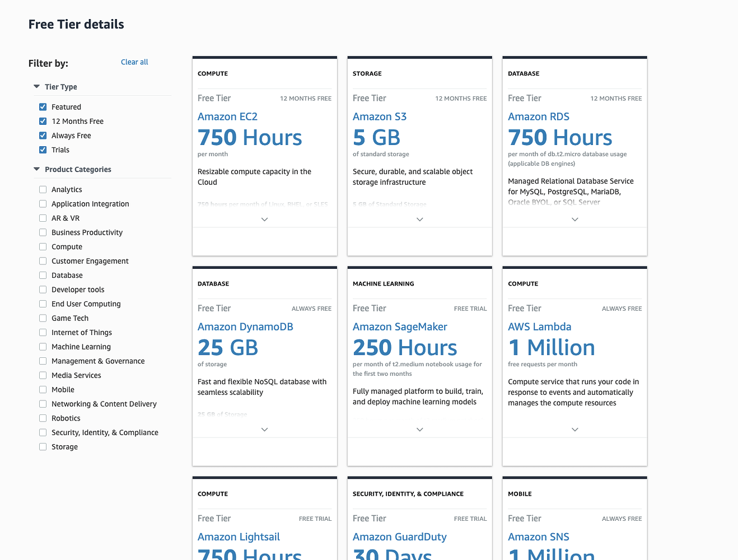The height and width of the screenshot is (560, 738).
Task: Check the Application Integration checkbox
Action: click(43, 204)
